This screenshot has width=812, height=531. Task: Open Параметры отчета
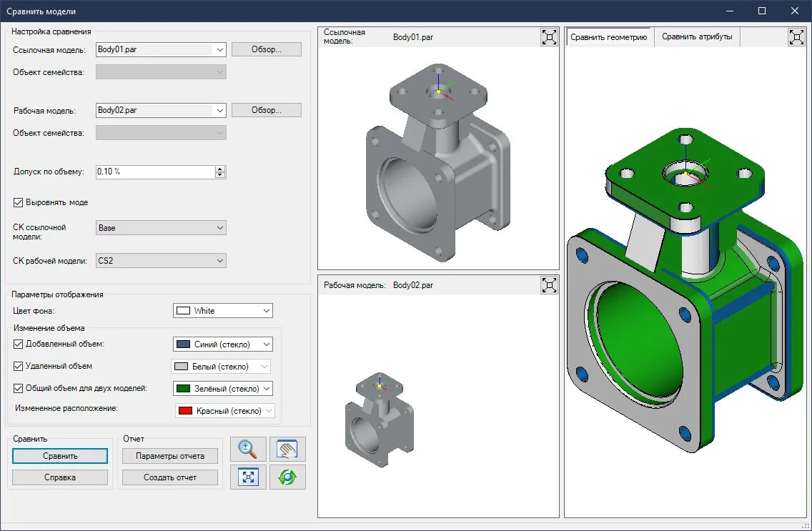(170, 456)
